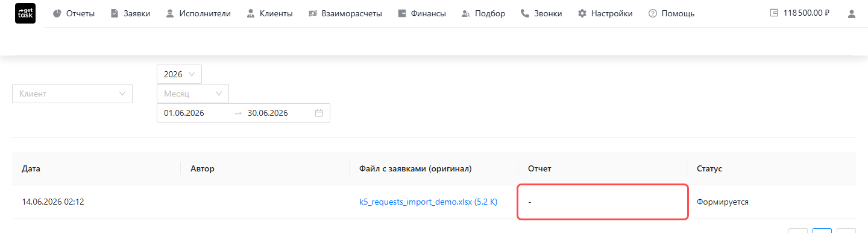868x233 pixels.
Task: Open the Заявки menu
Action: coord(130,13)
